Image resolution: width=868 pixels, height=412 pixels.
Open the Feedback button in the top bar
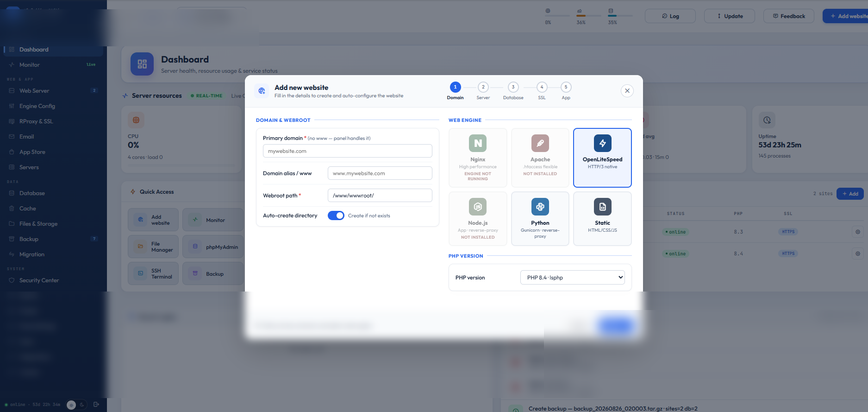pos(789,16)
